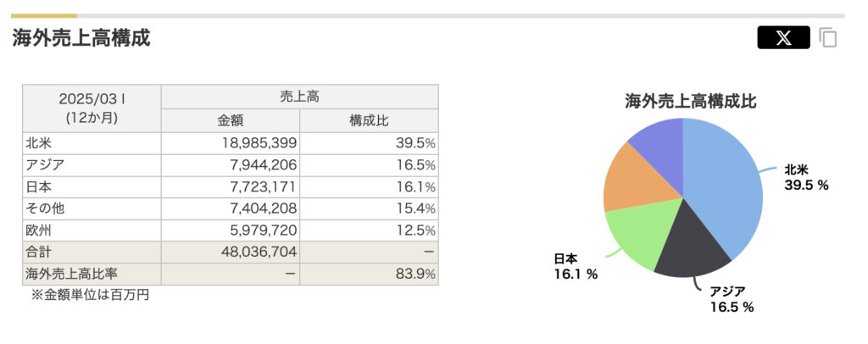Click the orange pie slice

tap(629, 179)
